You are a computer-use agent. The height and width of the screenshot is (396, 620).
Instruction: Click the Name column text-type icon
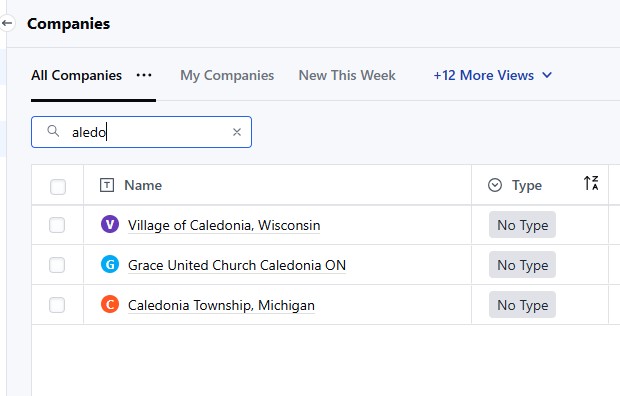[107, 185]
